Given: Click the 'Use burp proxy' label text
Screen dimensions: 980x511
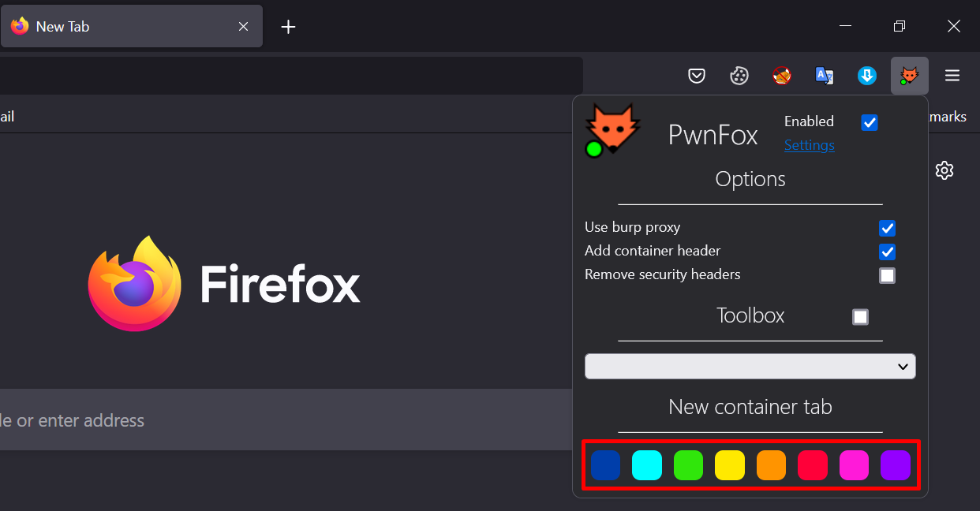Looking at the screenshot, I should pos(632,227).
